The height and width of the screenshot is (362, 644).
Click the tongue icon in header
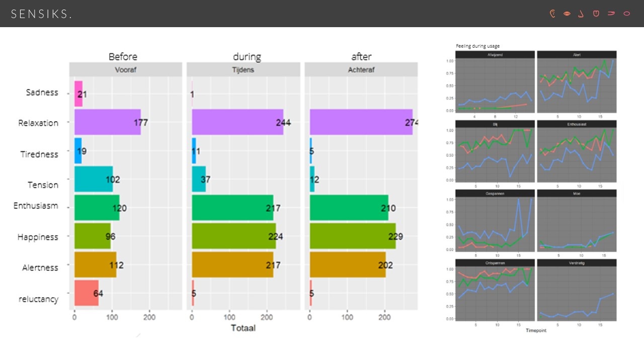pos(596,14)
